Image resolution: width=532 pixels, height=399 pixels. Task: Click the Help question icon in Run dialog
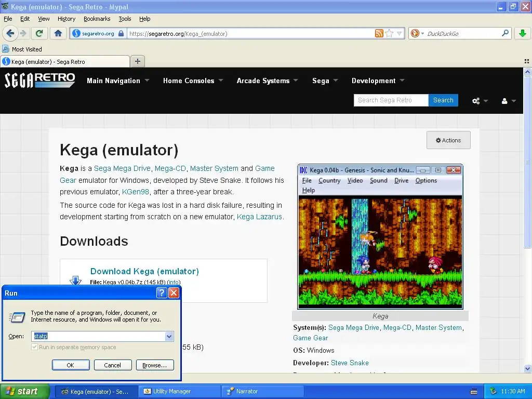coord(162,293)
